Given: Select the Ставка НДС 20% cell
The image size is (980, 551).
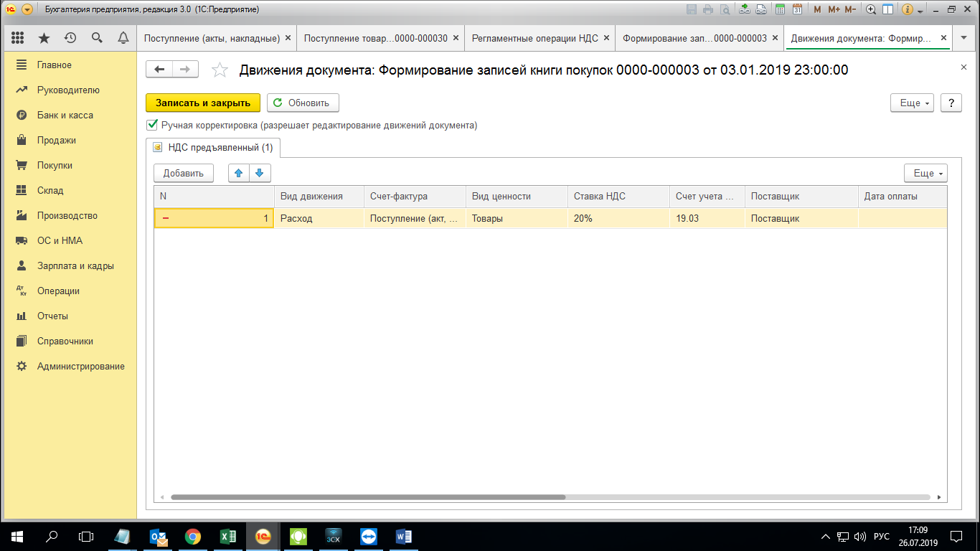Looking at the screenshot, I should point(618,218).
